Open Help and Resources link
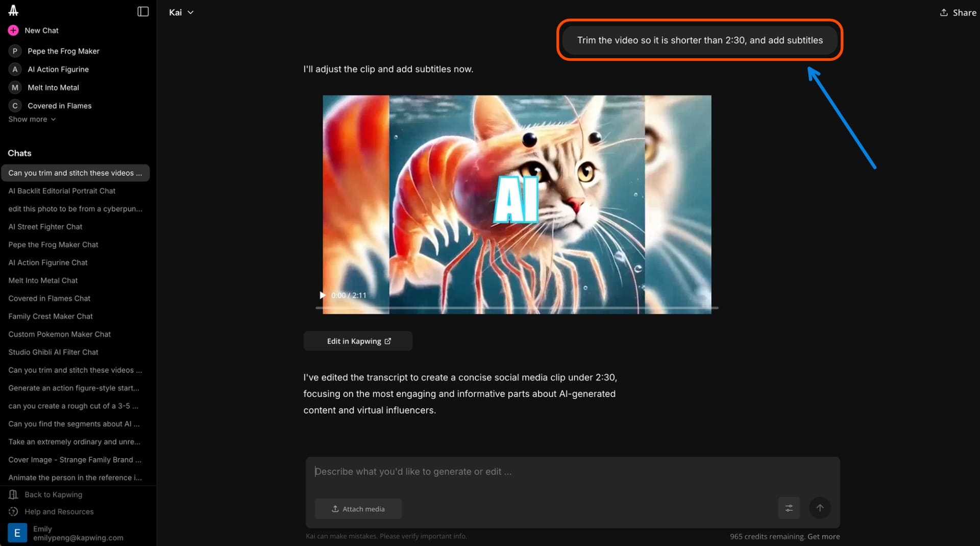 59,511
